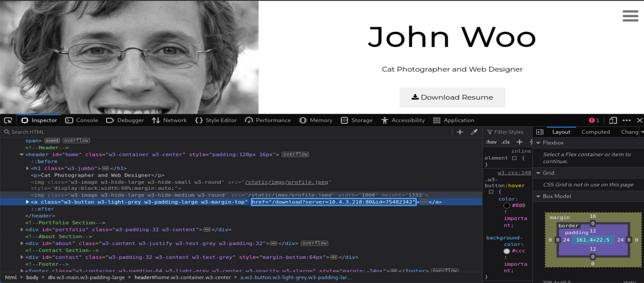Click the Download Resume button
Screen dimensions: 644x283
(452, 97)
